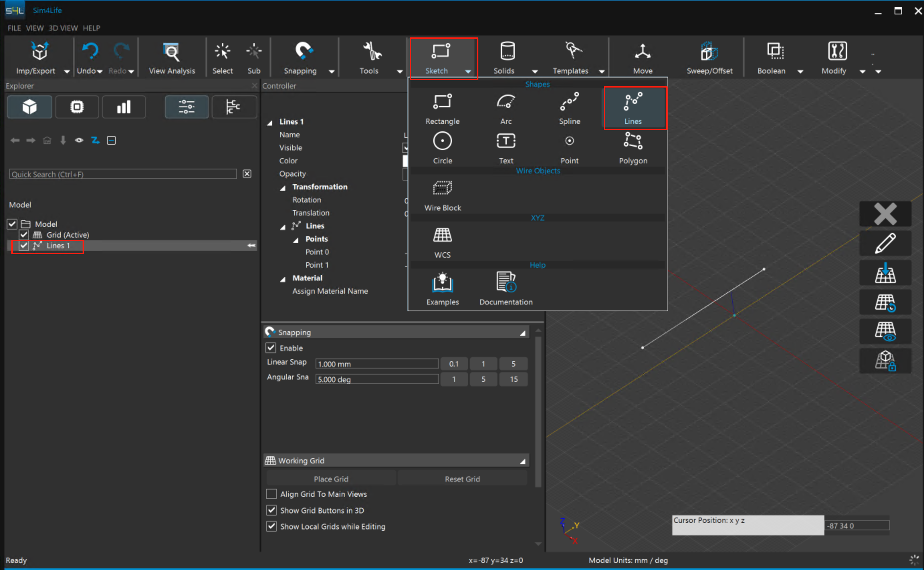Screen dimensions: 924x570
Task: Click the Quick Search input field
Action: click(x=123, y=174)
